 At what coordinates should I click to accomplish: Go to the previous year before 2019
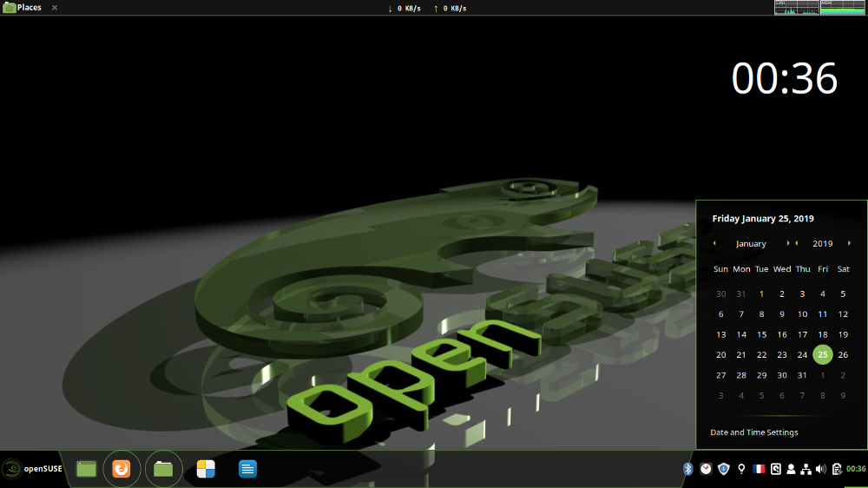797,243
